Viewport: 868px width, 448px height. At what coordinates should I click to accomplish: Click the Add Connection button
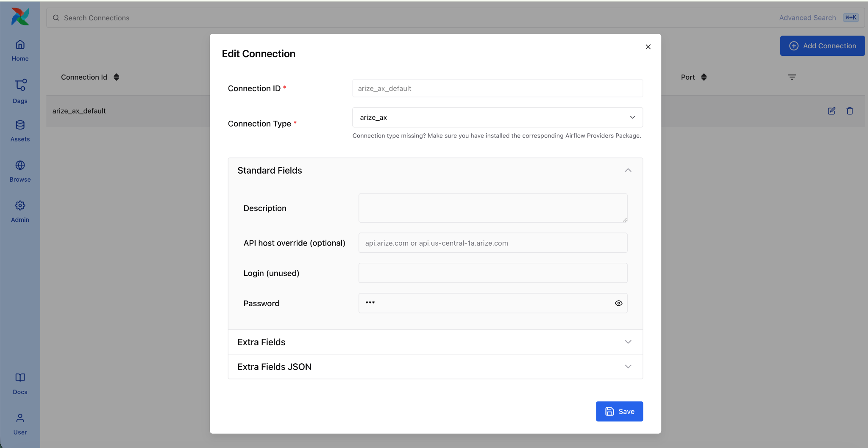(822, 46)
